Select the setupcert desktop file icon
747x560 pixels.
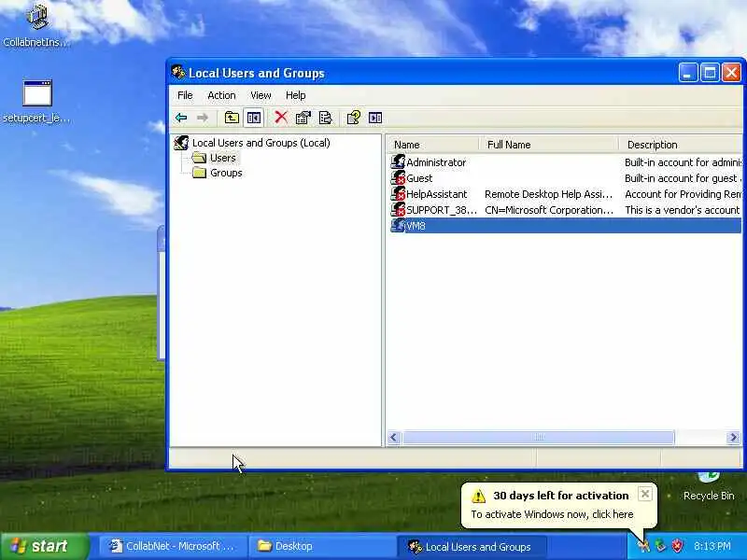(37, 92)
